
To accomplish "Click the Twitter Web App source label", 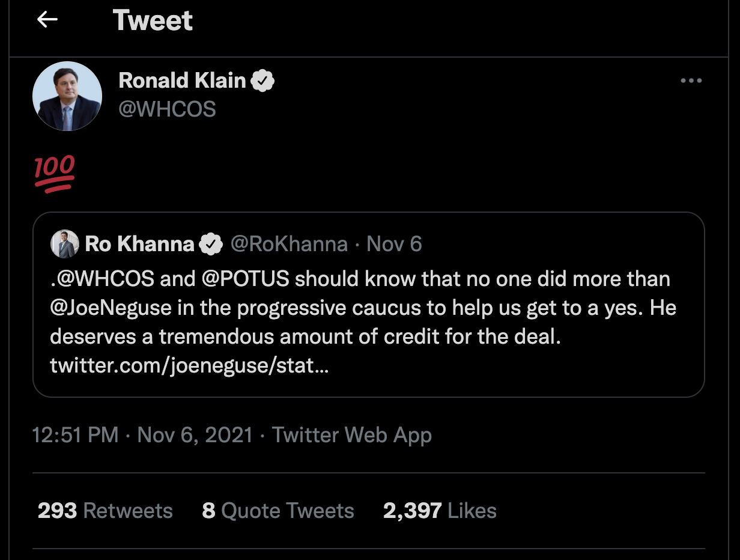I will (x=352, y=435).
